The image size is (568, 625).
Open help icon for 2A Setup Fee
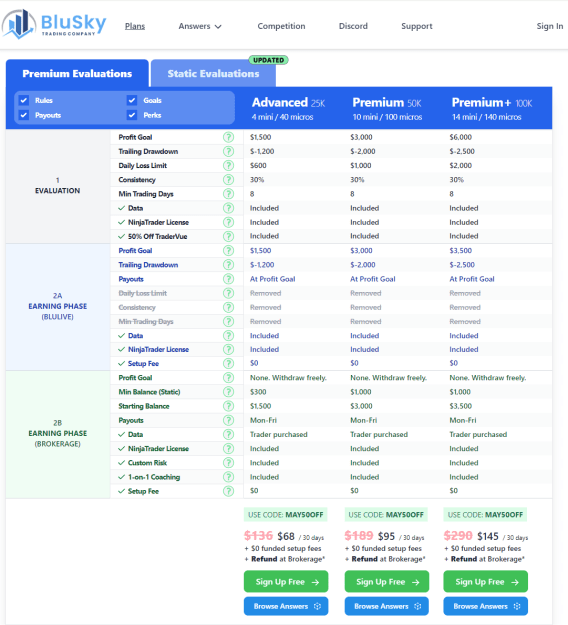[x=228, y=364]
